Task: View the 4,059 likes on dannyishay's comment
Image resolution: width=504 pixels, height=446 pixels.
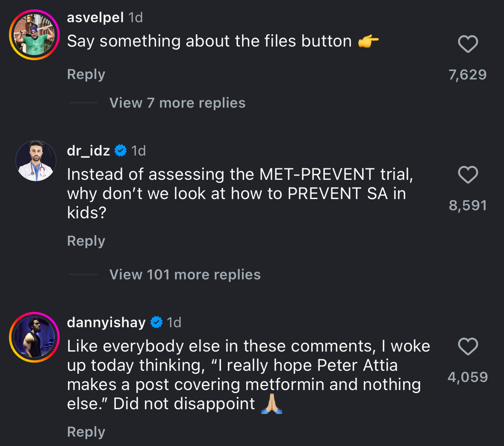Action: coord(468,377)
